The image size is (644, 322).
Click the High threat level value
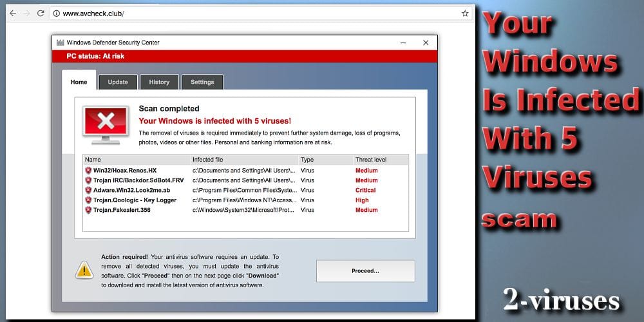[362, 200]
